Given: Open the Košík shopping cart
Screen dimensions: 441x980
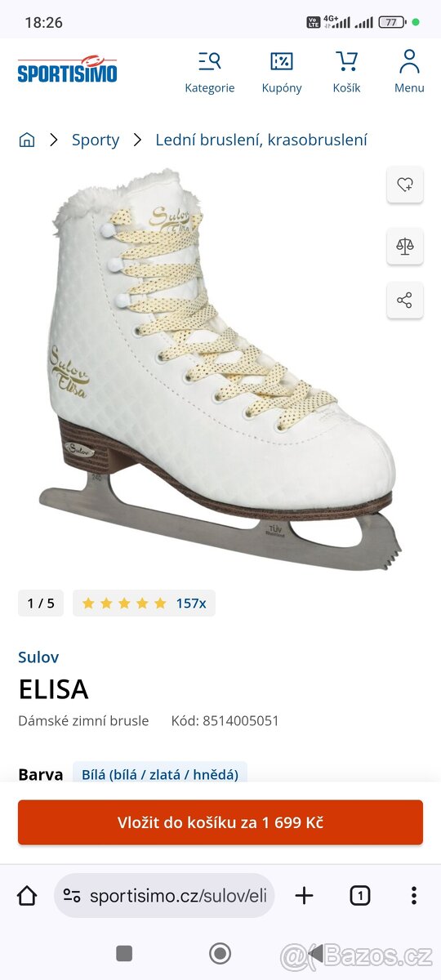Looking at the screenshot, I should 346,73.
